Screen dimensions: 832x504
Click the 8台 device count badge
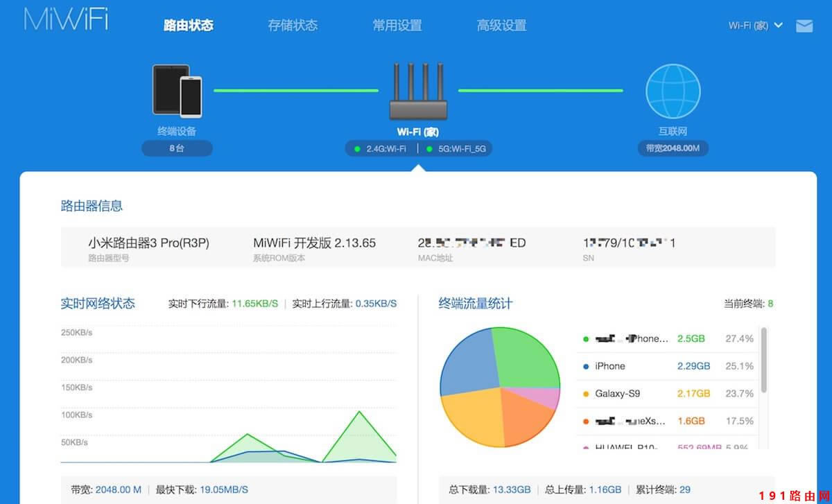click(x=177, y=148)
